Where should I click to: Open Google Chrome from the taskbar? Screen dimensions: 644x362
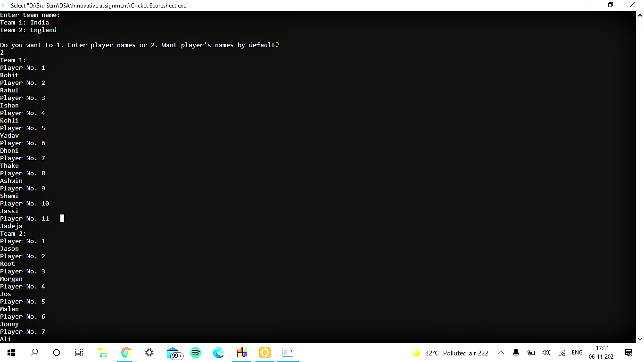click(125, 353)
